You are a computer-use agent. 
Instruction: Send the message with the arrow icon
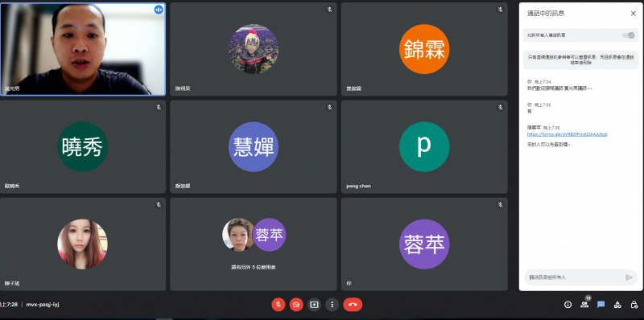click(629, 277)
